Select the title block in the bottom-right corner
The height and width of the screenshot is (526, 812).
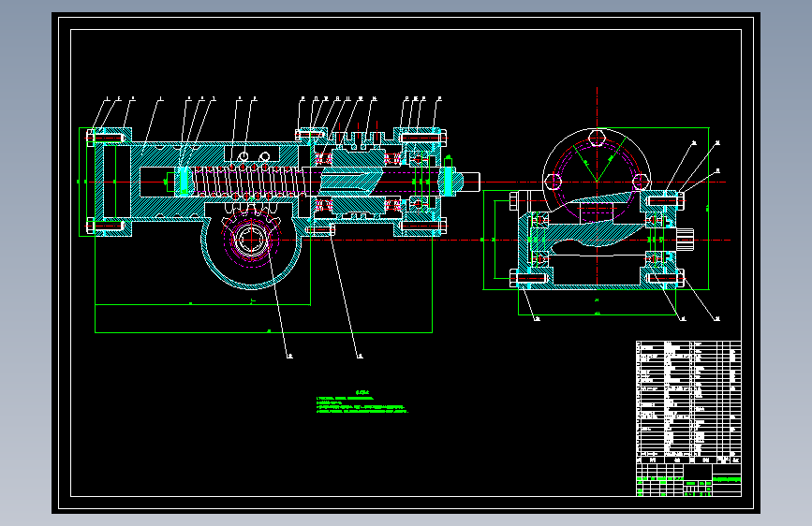point(687,481)
